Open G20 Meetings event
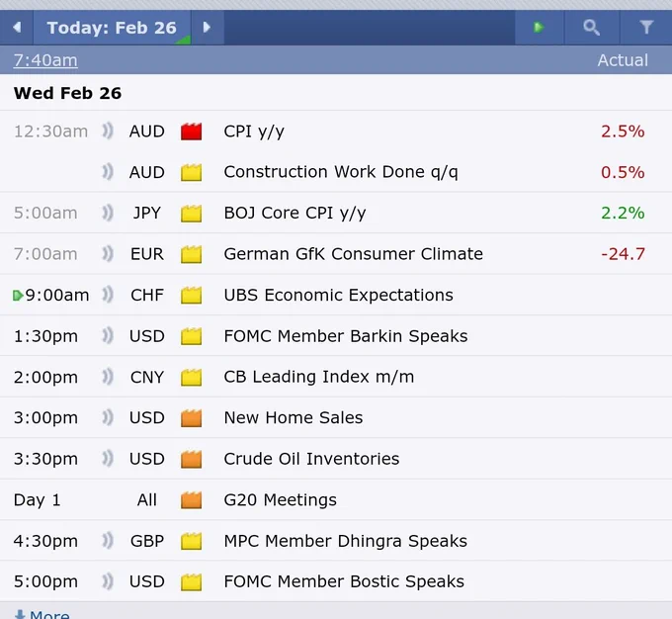The height and width of the screenshot is (619, 672). pos(281,499)
